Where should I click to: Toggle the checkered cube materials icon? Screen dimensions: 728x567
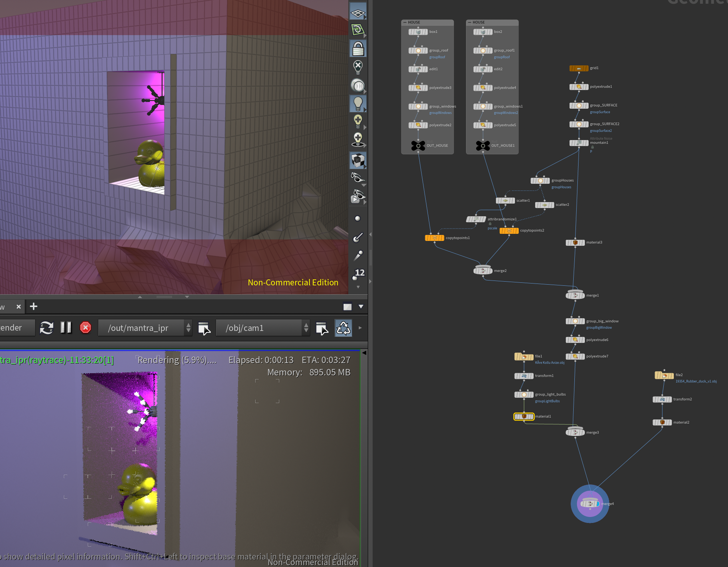(x=358, y=161)
